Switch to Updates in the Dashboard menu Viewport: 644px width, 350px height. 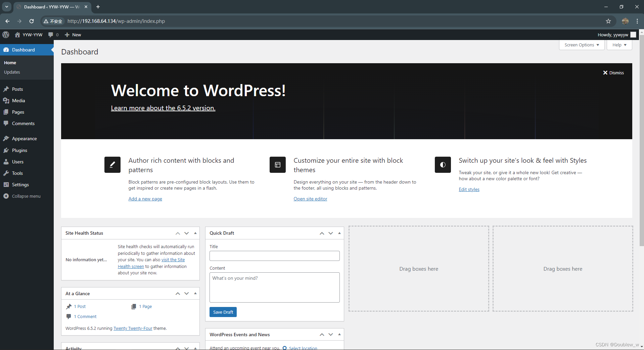12,72
